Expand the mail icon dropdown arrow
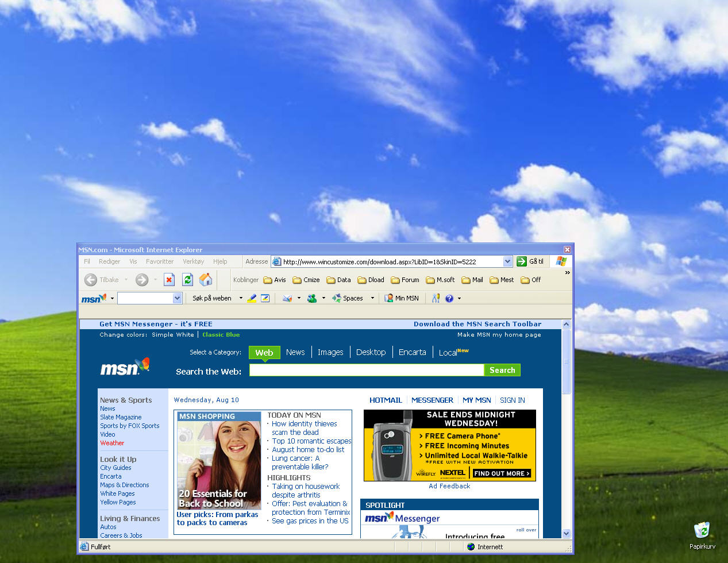 (299, 298)
